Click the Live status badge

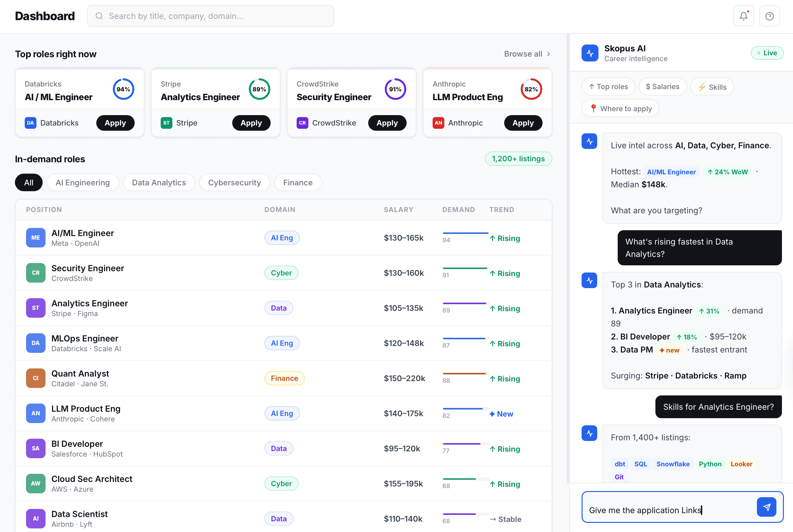click(x=767, y=53)
